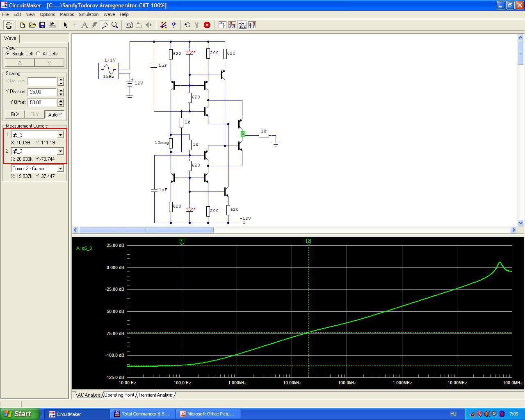The height and width of the screenshot is (420, 525).
Task: Click the Print toolbar icon
Action: [x=52, y=25]
